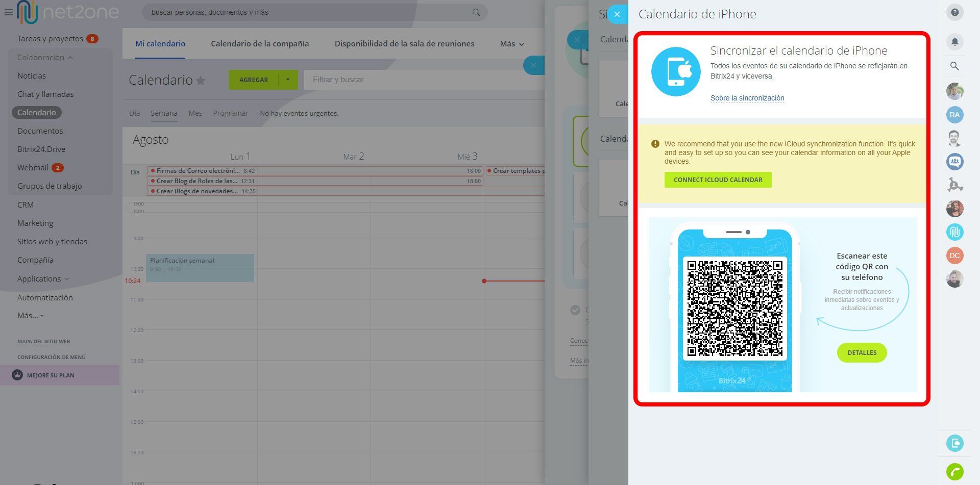Open the group chat icon in sidebar

[954, 162]
